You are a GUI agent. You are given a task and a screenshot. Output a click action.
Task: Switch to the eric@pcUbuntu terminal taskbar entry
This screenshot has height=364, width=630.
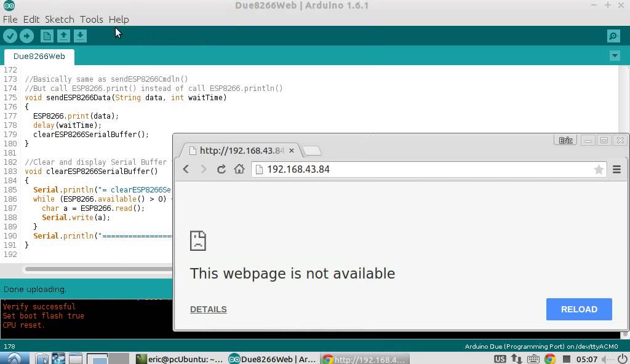click(179, 359)
